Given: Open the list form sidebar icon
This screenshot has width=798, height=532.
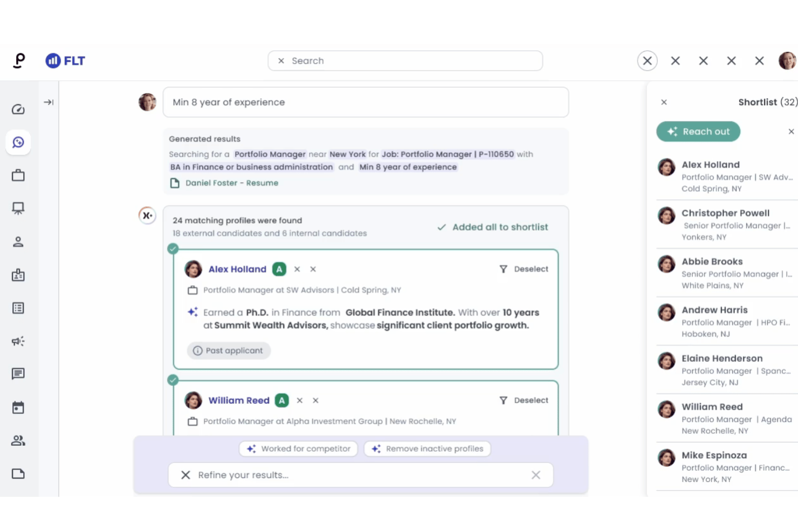Looking at the screenshot, I should [x=18, y=308].
